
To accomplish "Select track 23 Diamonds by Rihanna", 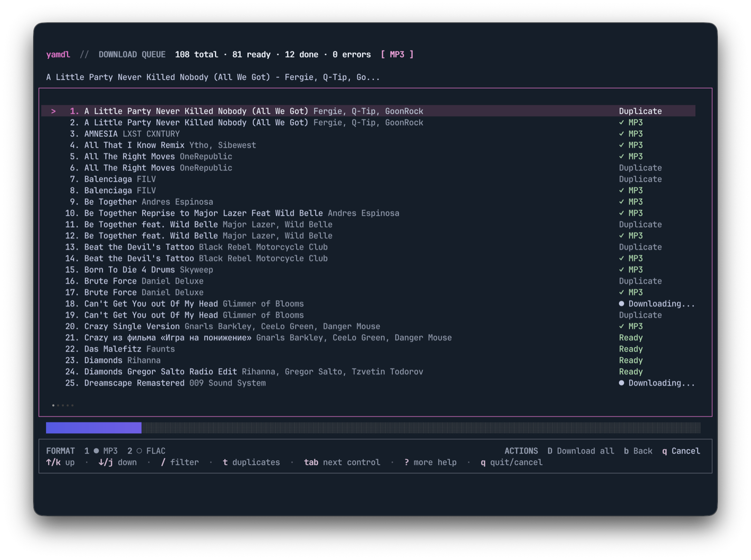I will pyautogui.click(x=368, y=361).
